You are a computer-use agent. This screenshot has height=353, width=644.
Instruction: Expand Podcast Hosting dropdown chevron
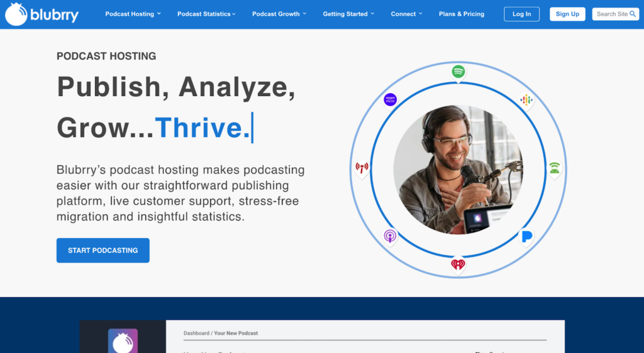pyautogui.click(x=159, y=14)
